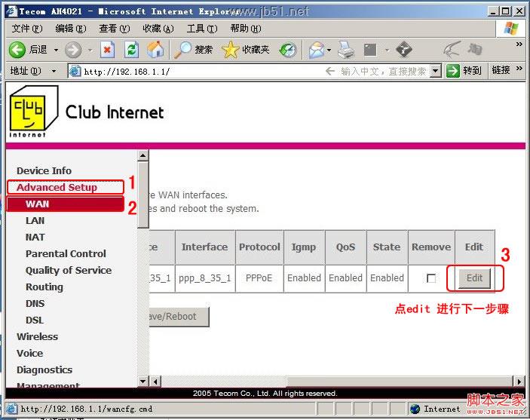
Task: Open Device Info in sidebar
Action: tap(44, 170)
